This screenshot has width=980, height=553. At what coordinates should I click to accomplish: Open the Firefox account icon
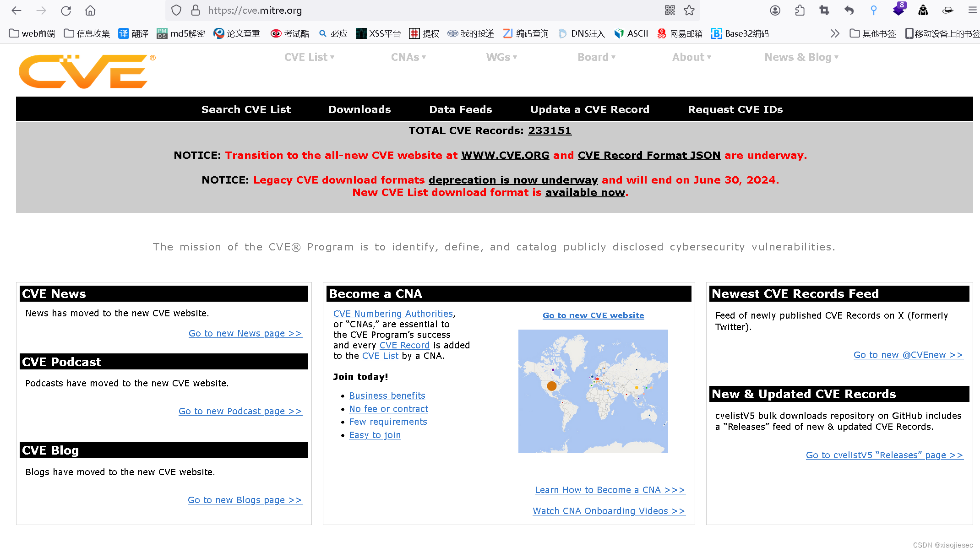pos(775,10)
